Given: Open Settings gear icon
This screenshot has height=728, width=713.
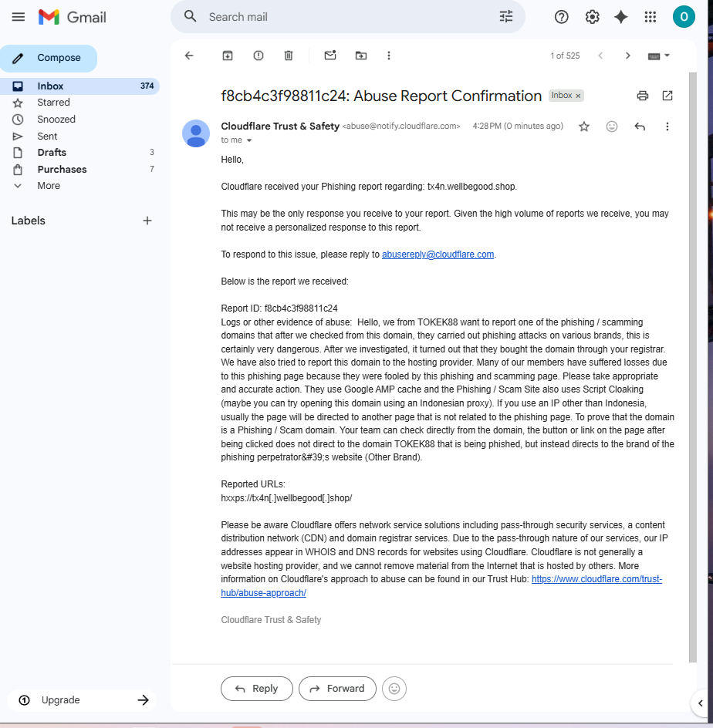Looking at the screenshot, I should pyautogui.click(x=592, y=17).
